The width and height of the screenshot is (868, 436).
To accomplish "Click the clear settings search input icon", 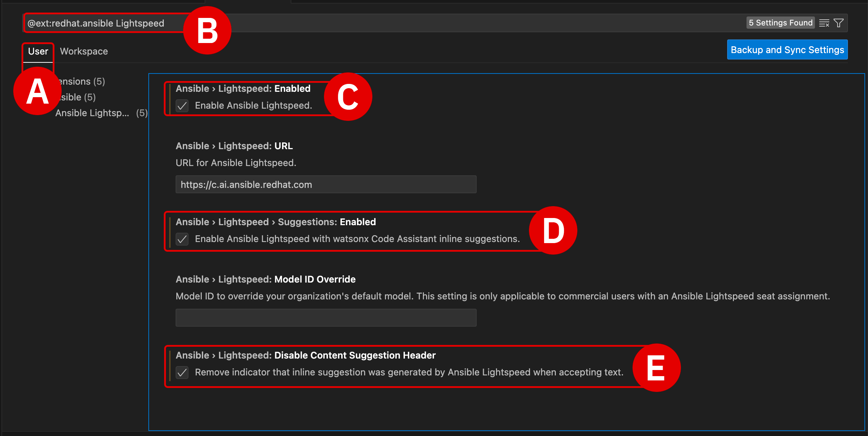I will click(x=824, y=23).
